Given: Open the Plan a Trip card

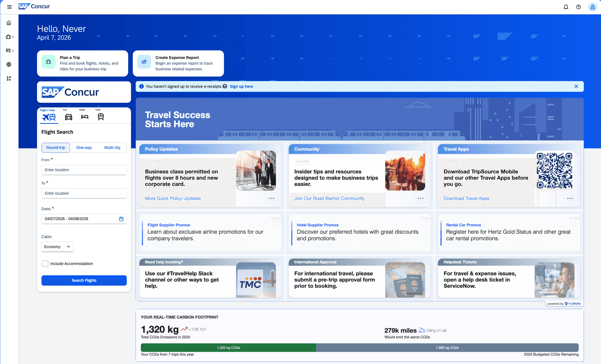Looking at the screenshot, I should pos(82,63).
